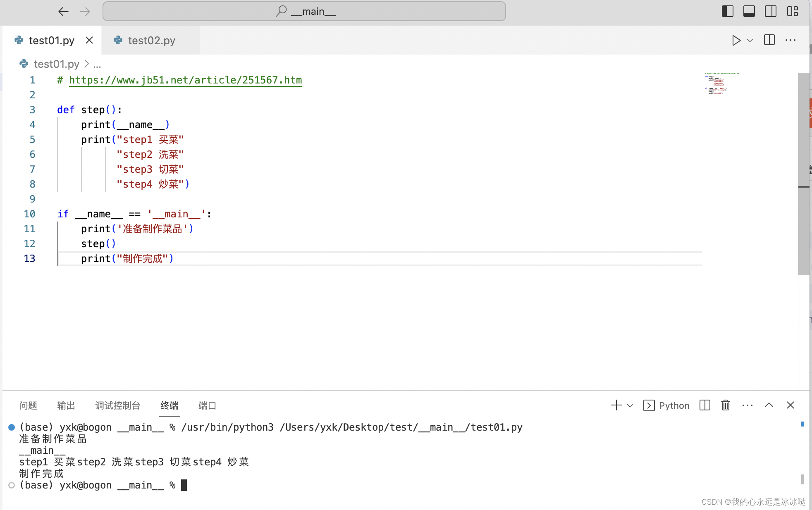Maximize the panel with the up chevron

coord(769,405)
